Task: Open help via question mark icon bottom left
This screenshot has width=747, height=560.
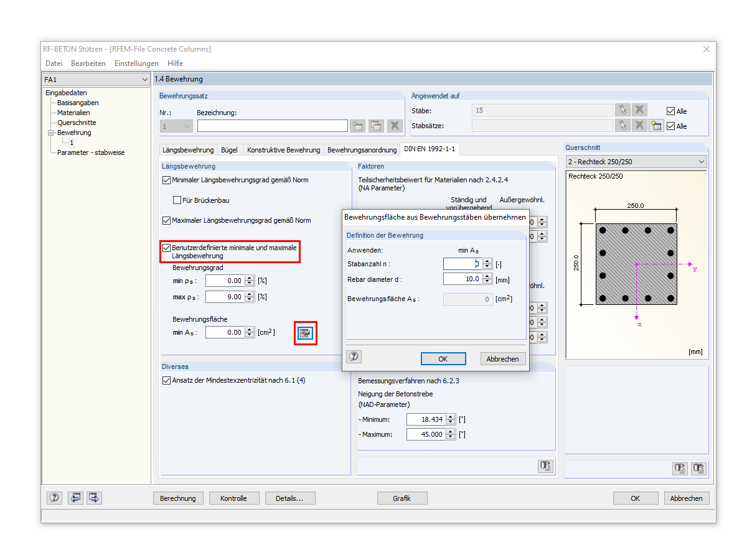Action: tap(54, 498)
